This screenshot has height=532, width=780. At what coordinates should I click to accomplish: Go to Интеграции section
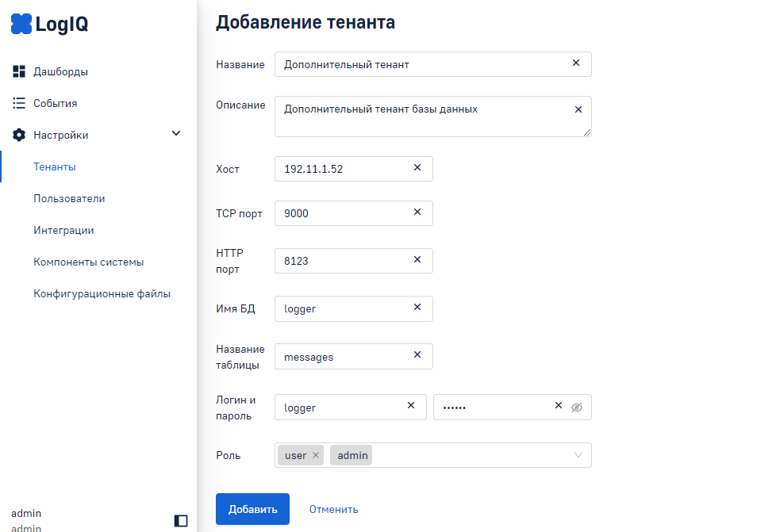(x=63, y=230)
